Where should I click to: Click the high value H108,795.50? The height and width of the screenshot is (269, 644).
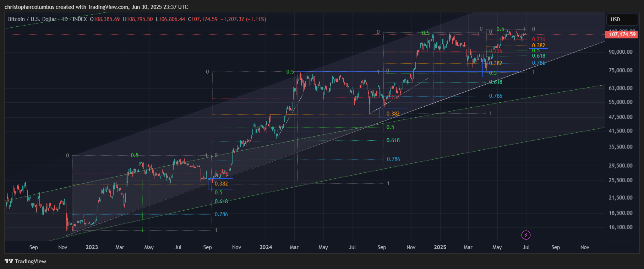click(138, 19)
